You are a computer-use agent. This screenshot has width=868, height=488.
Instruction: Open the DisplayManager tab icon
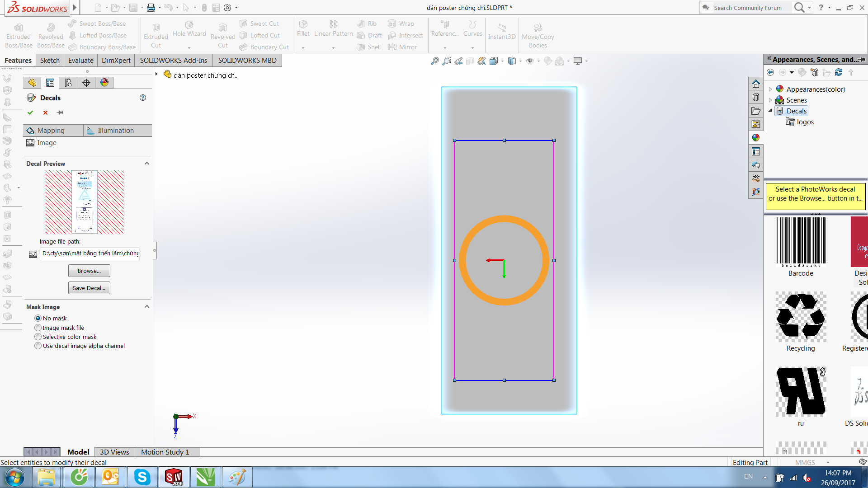click(104, 82)
